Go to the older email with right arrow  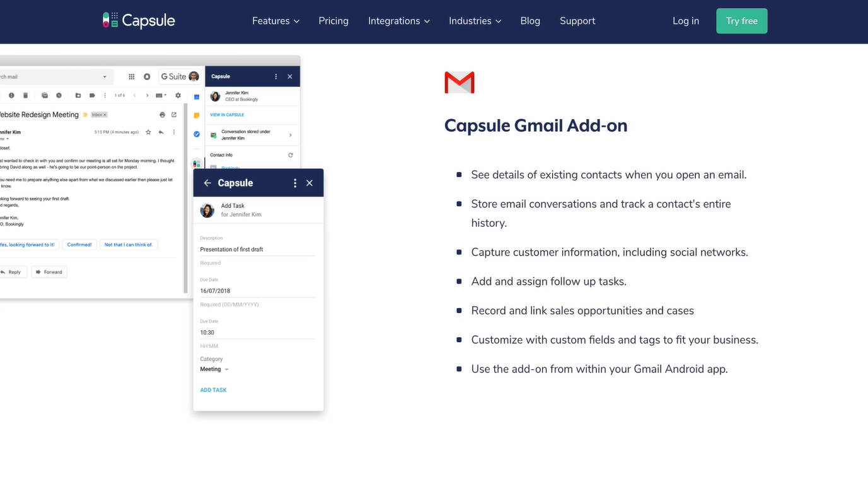point(147,95)
